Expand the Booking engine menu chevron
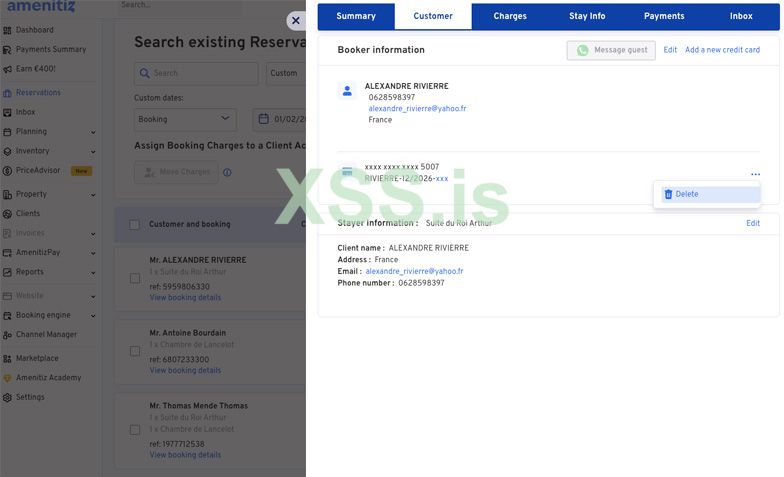This screenshot has width=784, height=477. [x=93, y=316]
